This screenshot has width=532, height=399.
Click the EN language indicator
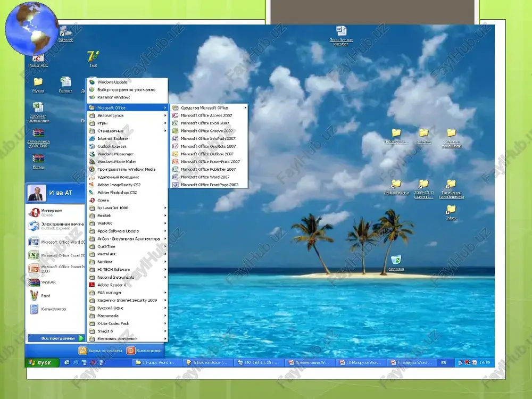[444, 363]
